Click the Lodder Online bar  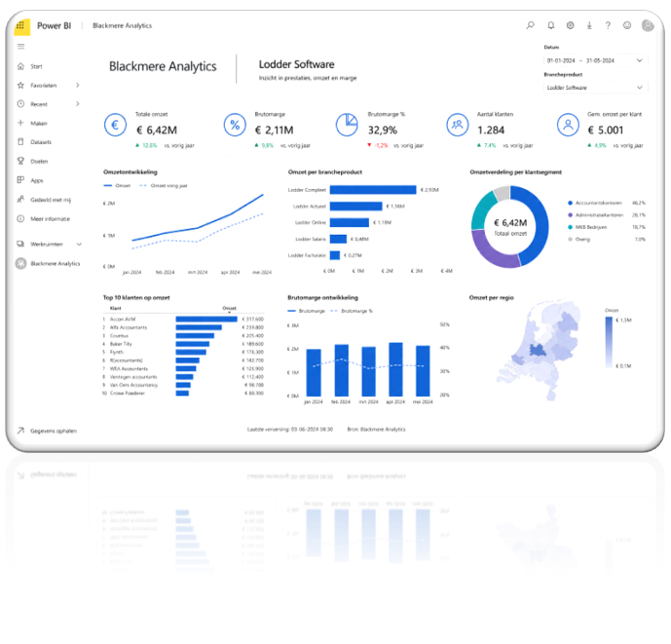350,223
